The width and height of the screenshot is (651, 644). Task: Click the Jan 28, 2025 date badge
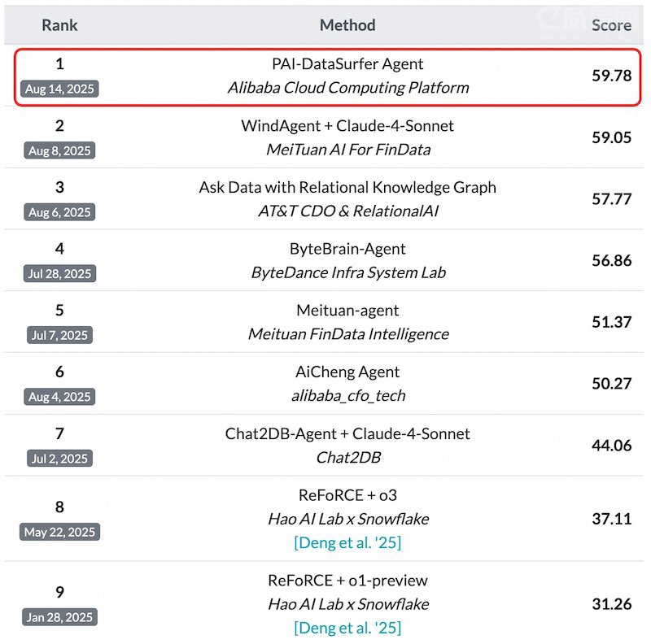pyautogui.click(x=59, y=617)
